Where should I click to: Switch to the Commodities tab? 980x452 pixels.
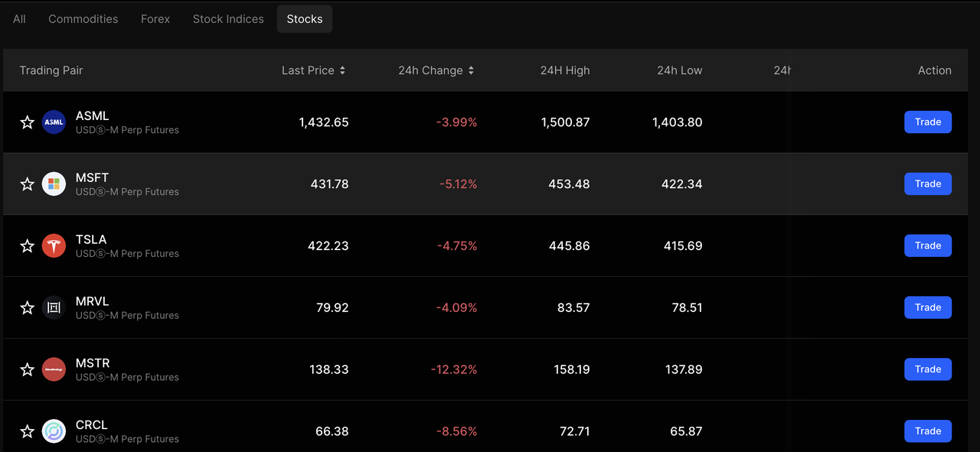click(83, 19)
